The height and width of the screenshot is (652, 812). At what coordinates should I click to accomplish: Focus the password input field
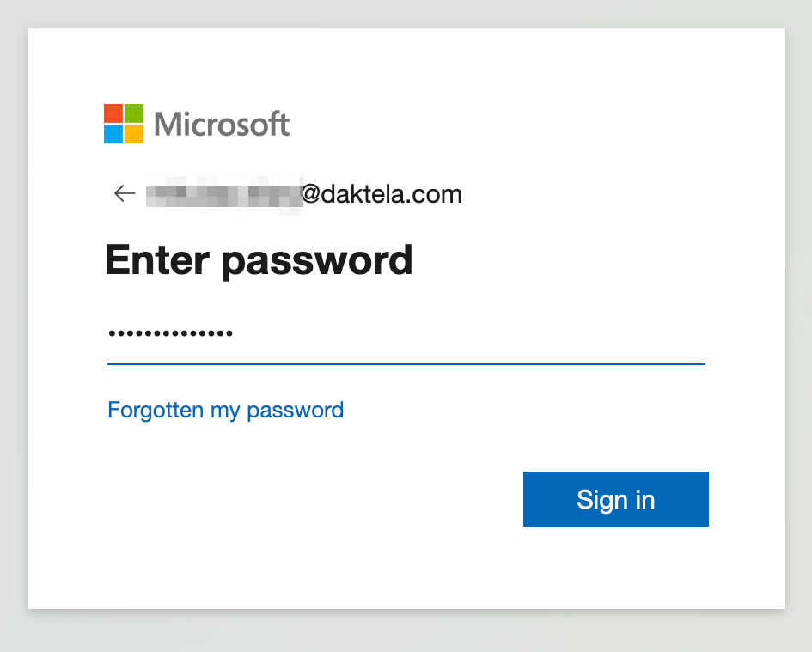tap(406, 333)
